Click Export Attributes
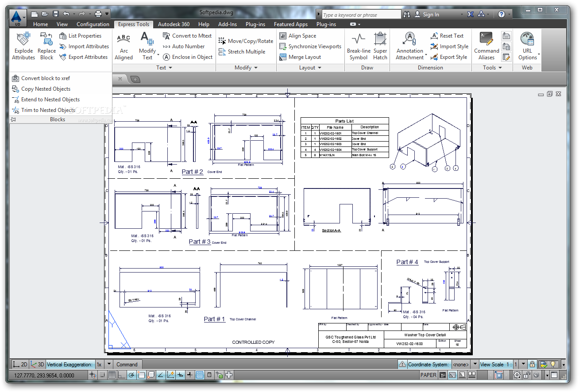This screenshot has height=392, width=579. pos(84,57)
